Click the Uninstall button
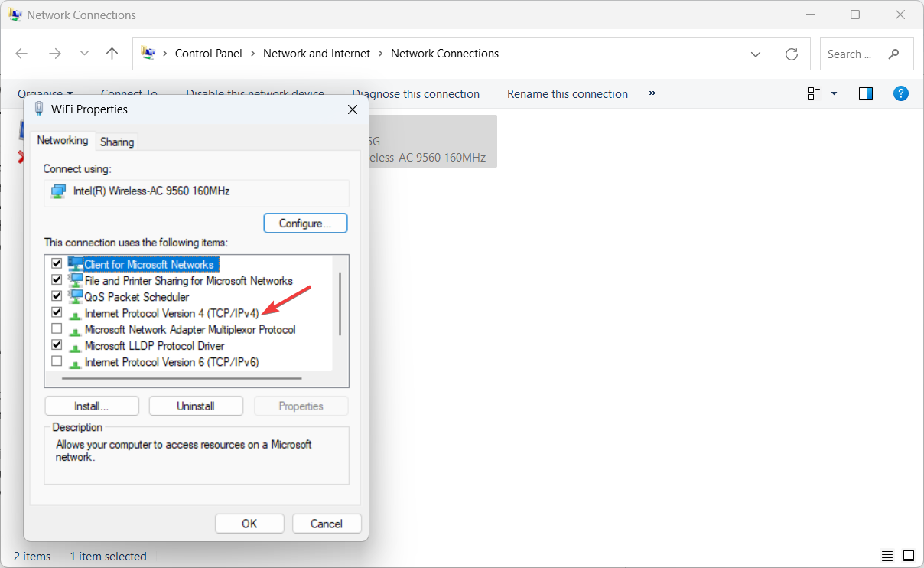924x568 pixels. coord(196,406)
